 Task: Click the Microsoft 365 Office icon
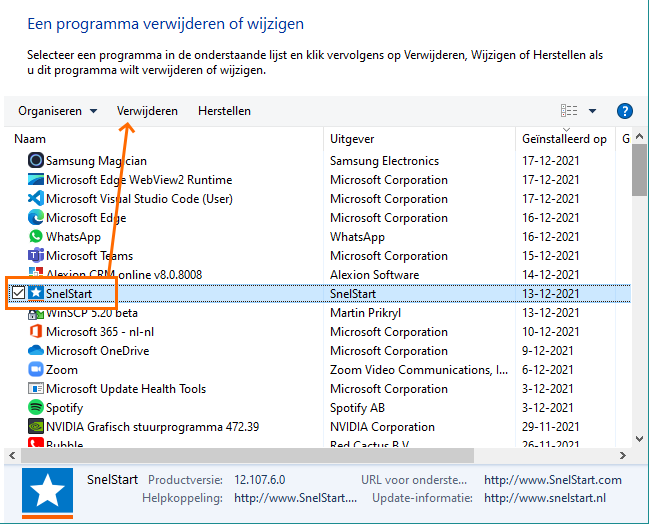(36, 331)
